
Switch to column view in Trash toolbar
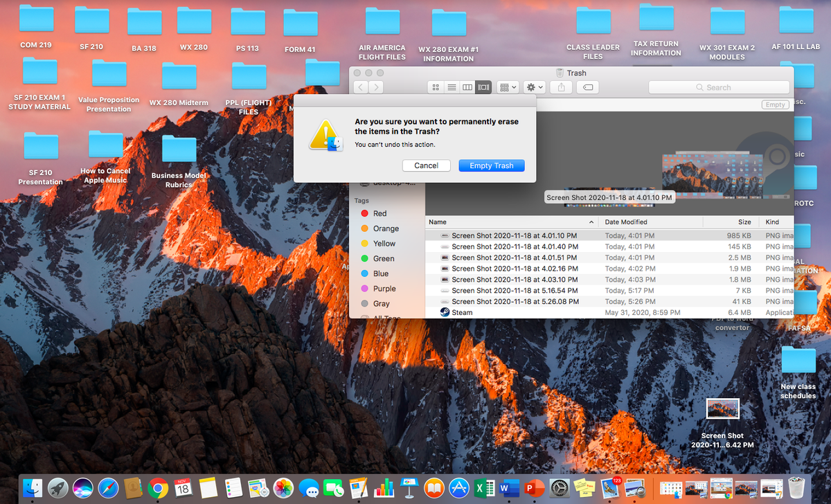[x=467, y=87]
